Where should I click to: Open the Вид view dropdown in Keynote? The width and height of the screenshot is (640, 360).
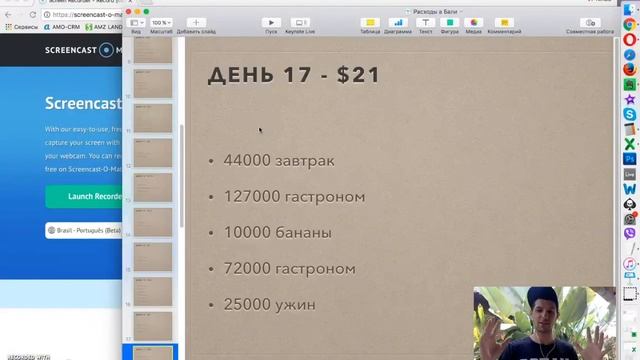click(x=136, y=23)
